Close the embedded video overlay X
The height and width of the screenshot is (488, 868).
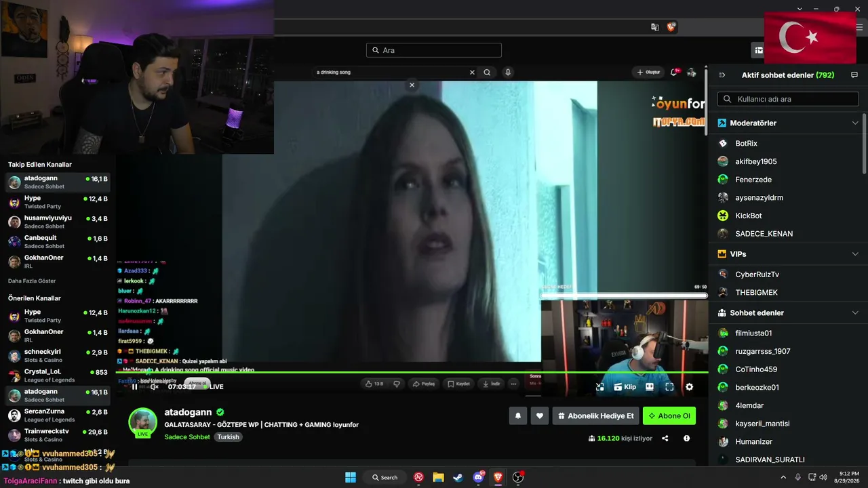click(412, 85)
